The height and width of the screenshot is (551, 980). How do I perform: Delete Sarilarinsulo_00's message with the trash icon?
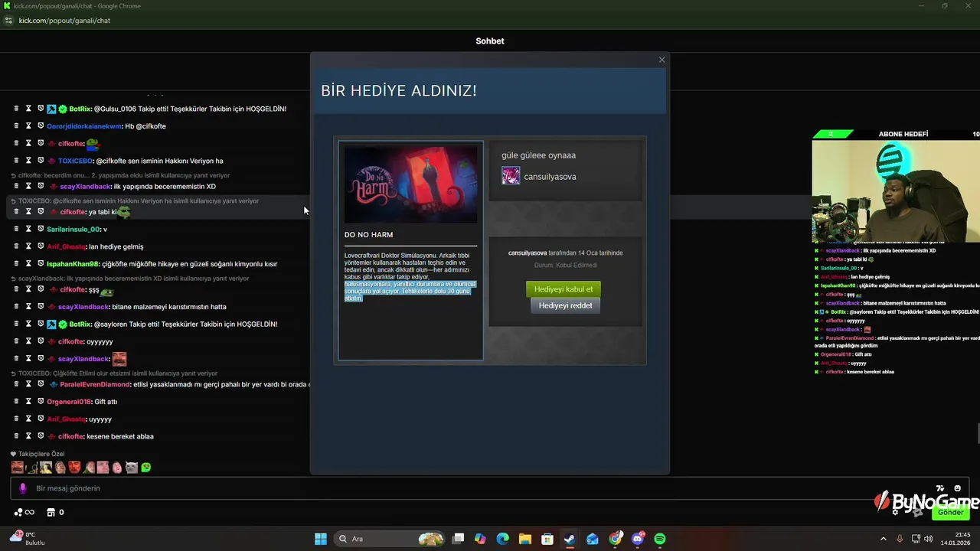point(16,230)
